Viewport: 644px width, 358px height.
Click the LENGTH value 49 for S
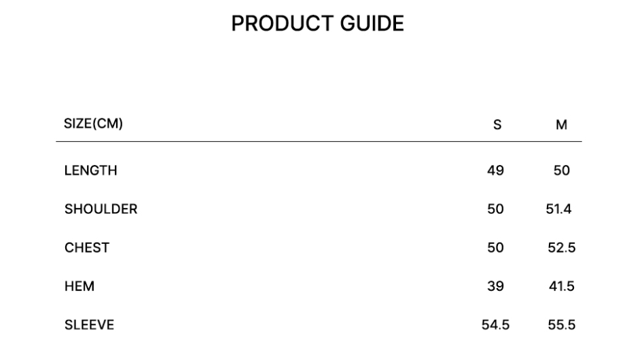point(495,171)
